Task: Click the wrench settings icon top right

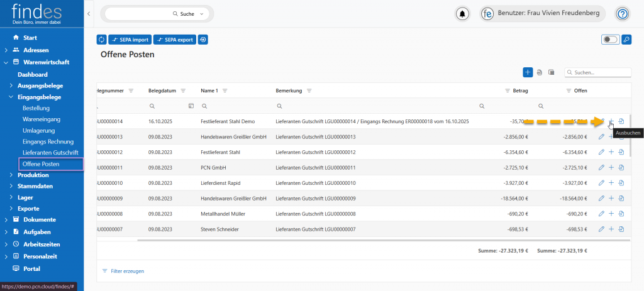Action: coord(626,40)
